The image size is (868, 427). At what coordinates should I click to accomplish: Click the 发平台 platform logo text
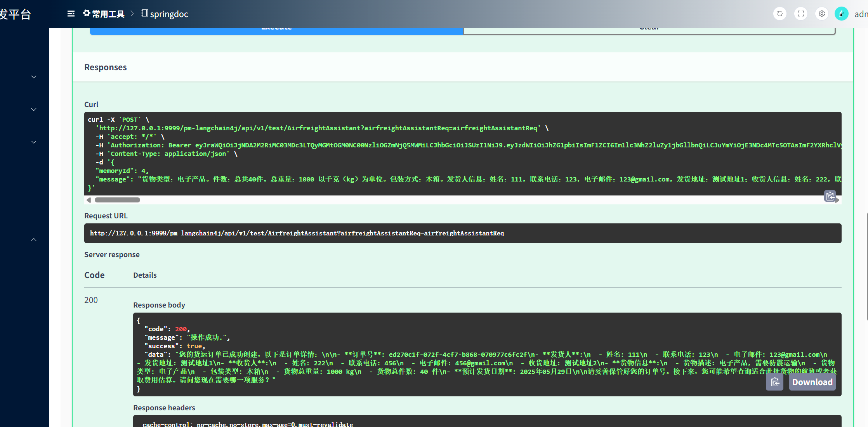[x=16, y=14]
